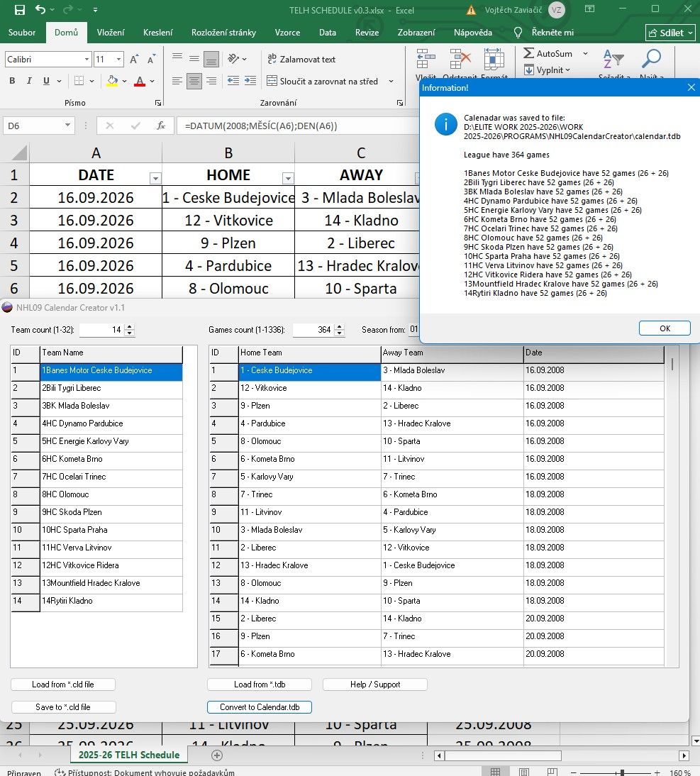Toggle center horizontal alignment
The image size is (700, 776).
[x=194, y=81]
